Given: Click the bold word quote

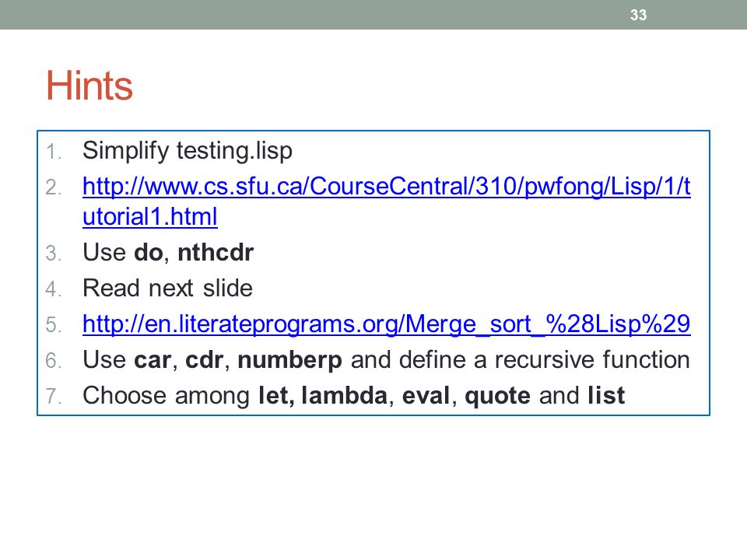Looking at the screenshot, I should pyautogui.click(x=497, y=396).
